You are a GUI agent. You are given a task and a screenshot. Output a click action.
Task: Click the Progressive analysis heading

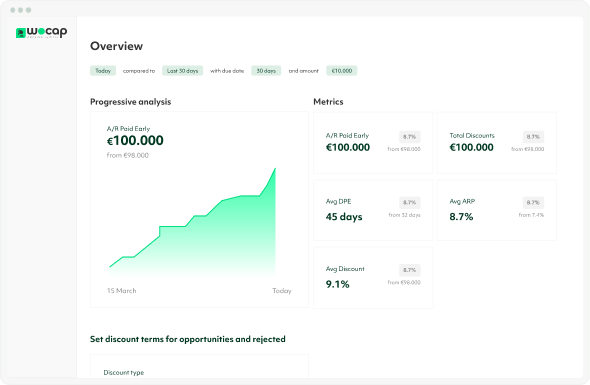tap(131, 102)
